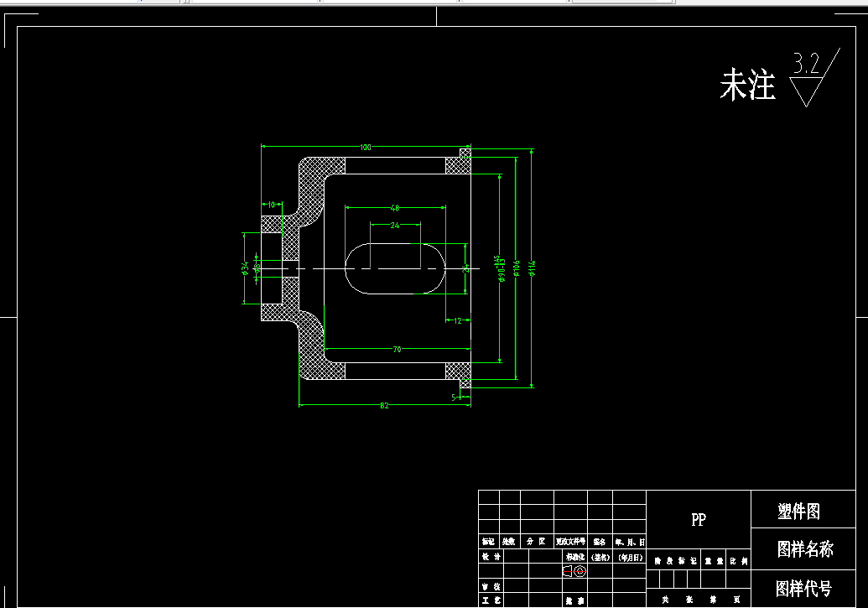Pick the 工艺 row label
Image resolution: width=868 pixels, height=608 pixels.
pos(491,600)
